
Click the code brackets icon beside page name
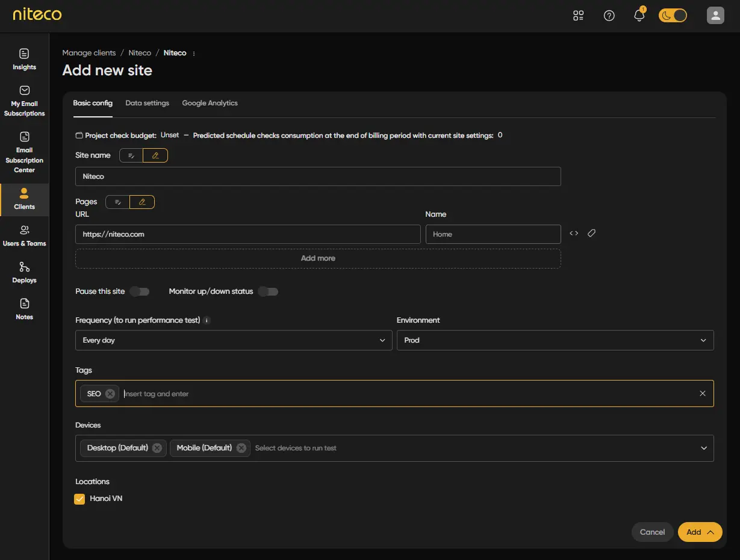pyautogui.click(x=574, y=234)
